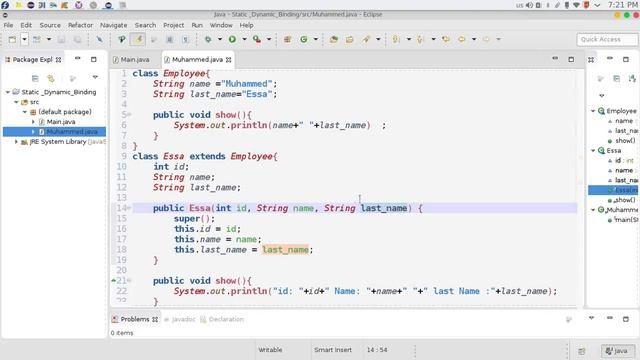Screen dimensions: 640x360
Task: Open the Project menu
Action: [173, 25]
